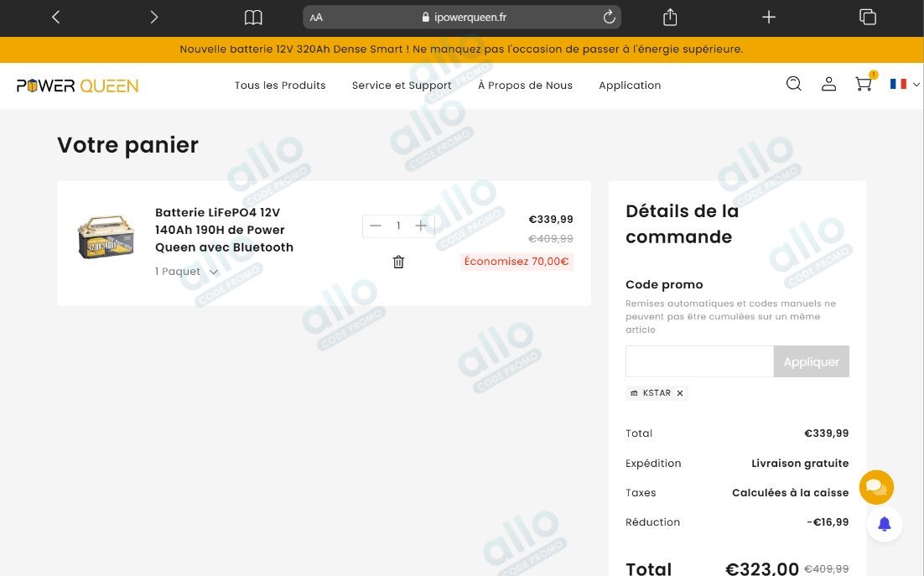Expand the 1 Paquet variant dropdown
This screenshot has width=924, height=576.
pyautogui.click(x=186, y=272)
